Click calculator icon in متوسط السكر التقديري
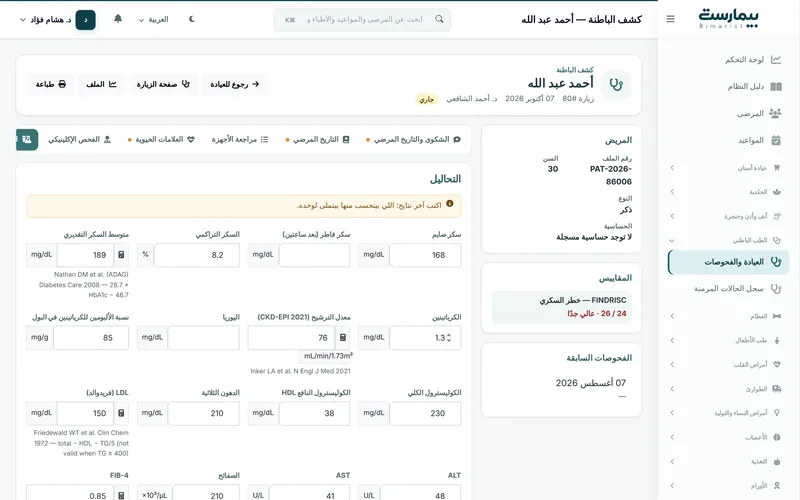Viewport: 800px width, 500px height. pyautogui.click(x=121, y=255)
